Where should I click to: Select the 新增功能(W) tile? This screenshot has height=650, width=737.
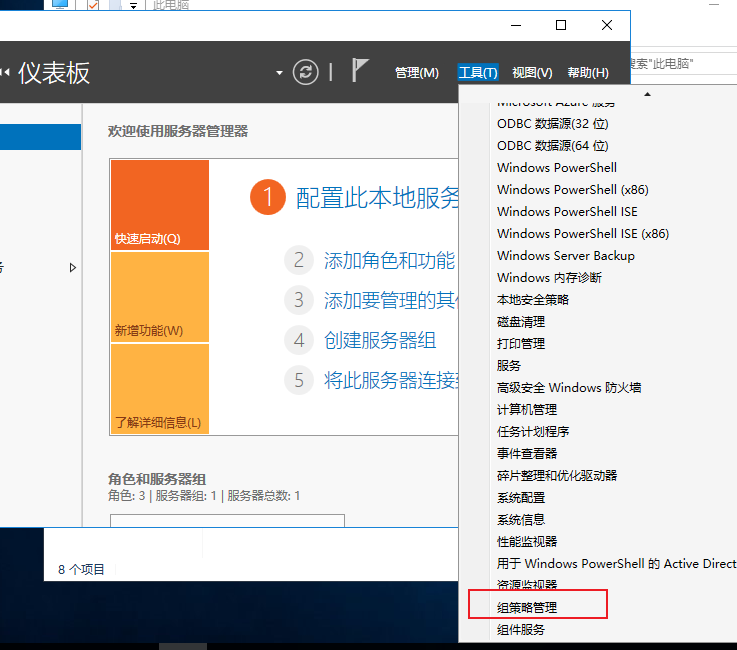[x=160, y=297]
